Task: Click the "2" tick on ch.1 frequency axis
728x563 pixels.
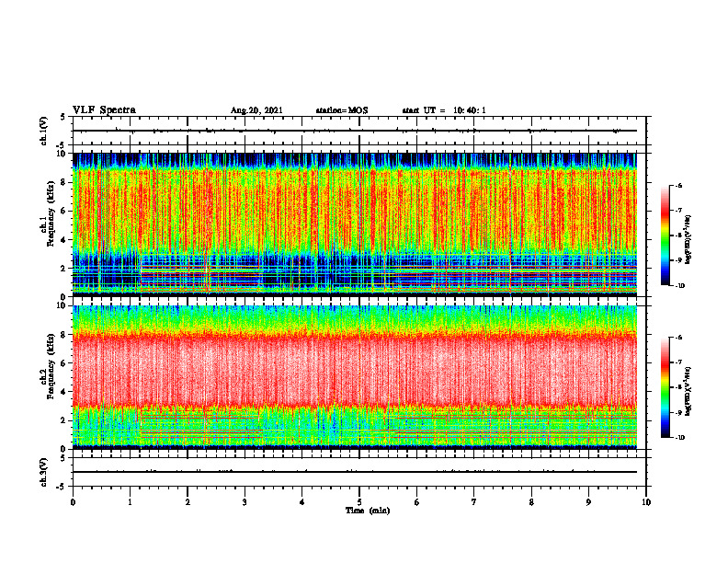Action: (64, 269)
